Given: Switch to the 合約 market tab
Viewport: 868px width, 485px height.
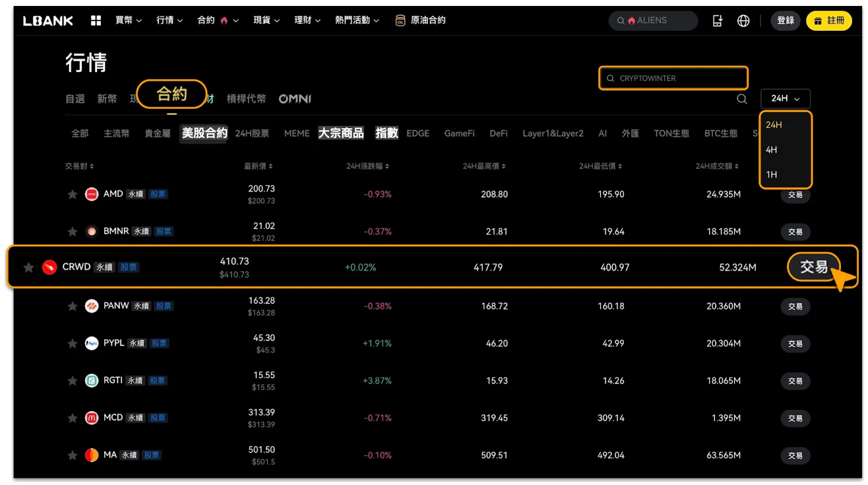Looking at the screenshot, I should pos(171,94).
